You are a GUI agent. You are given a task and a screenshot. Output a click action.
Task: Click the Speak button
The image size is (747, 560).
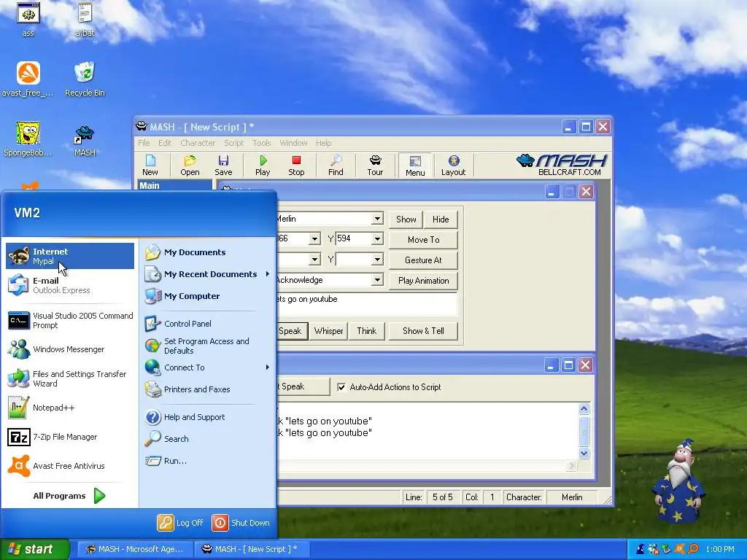292,331
